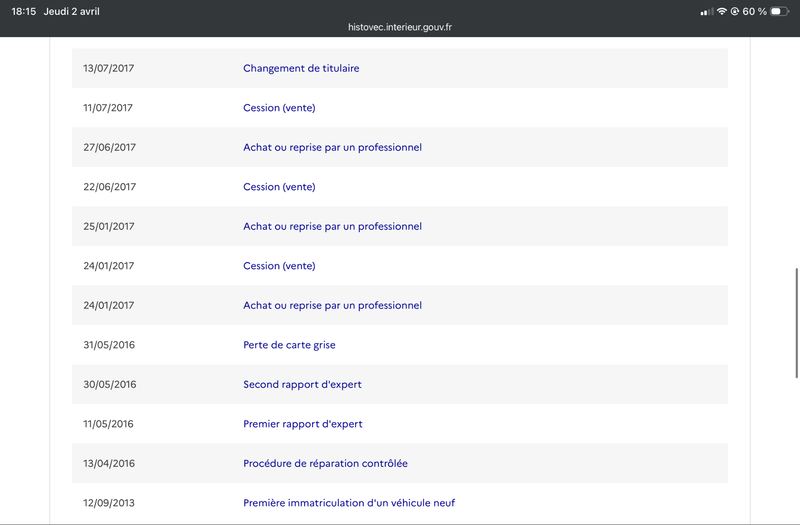Select the date 30/05/2016

tap(110, 384)
